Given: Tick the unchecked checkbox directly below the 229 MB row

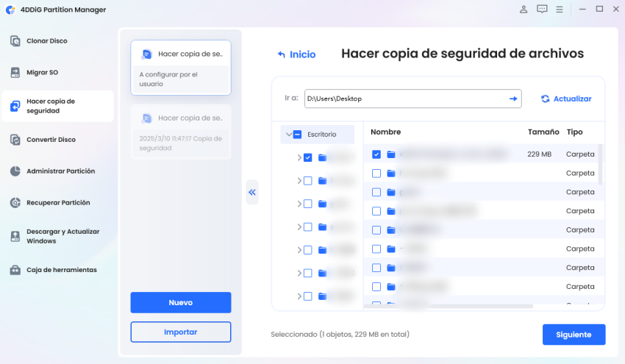Looking at the screenshot, I should [376, 174].
